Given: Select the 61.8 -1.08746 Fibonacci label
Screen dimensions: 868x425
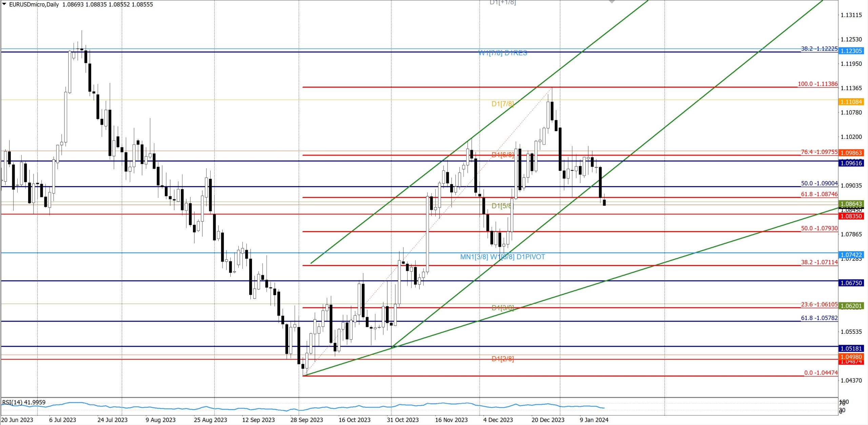Looking at the screenshot, I should [x=819, y=194].
